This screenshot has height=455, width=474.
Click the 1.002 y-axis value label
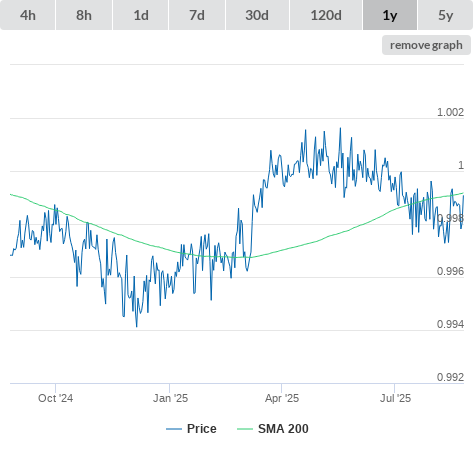coord(450,112)
